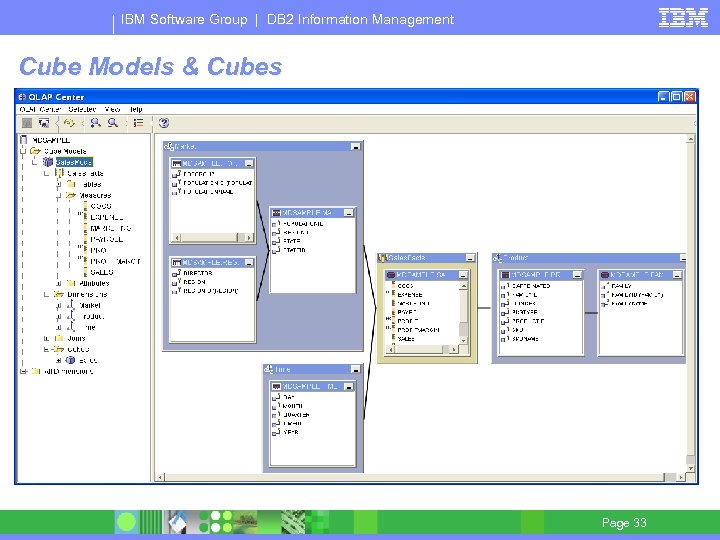Select the PROFIT MARGIN measure in tree
This screenshot has width=720, height=540.
click(x=115, y=261)
